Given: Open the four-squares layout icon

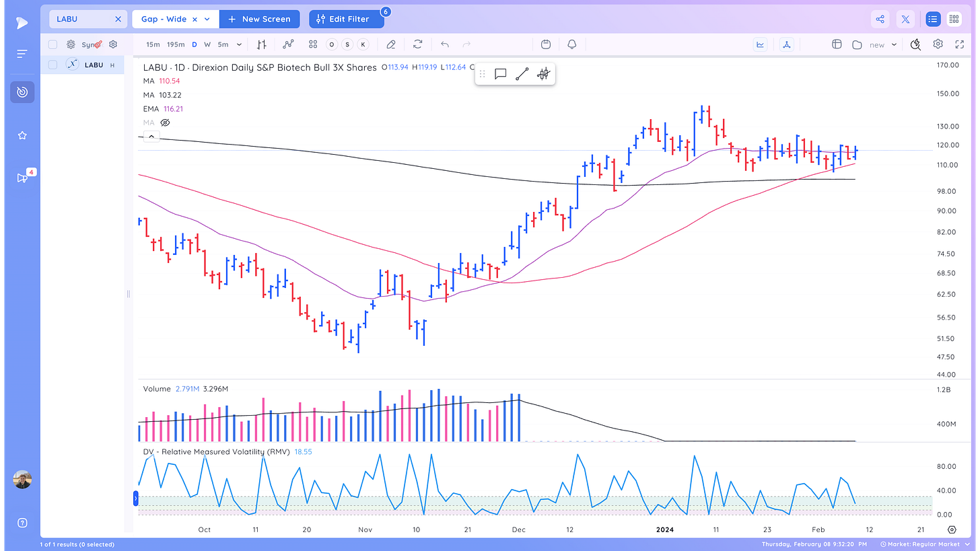Looking at the screenshot, I should (x=313, y=44).
